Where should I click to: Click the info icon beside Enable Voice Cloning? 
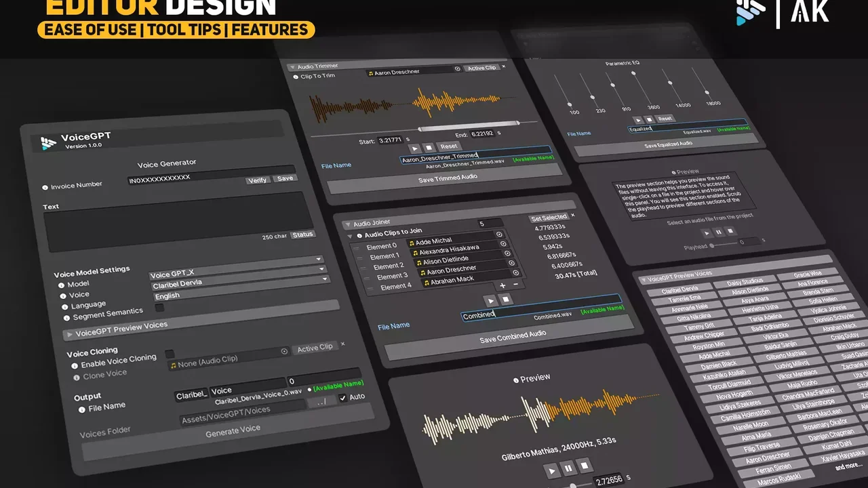coord(75,365)
